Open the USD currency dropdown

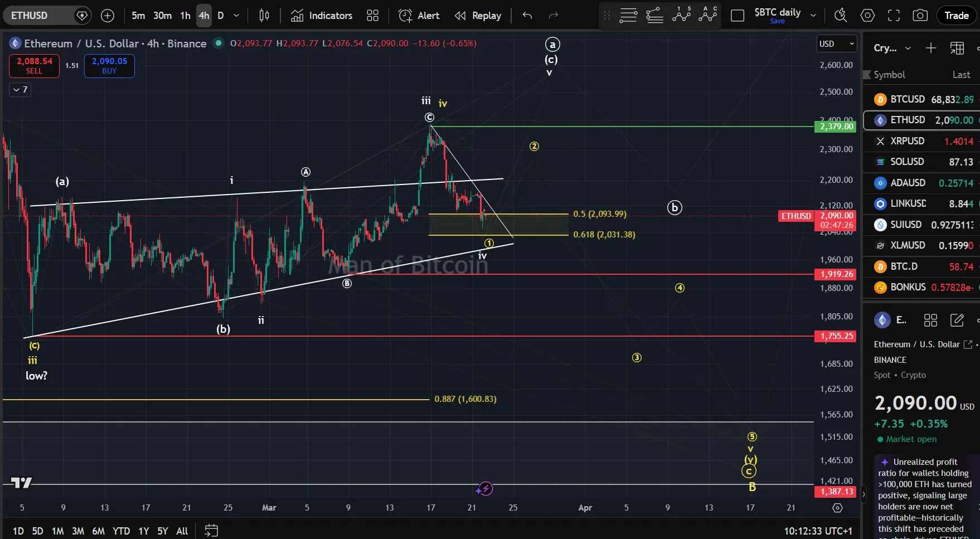(836, 43)
